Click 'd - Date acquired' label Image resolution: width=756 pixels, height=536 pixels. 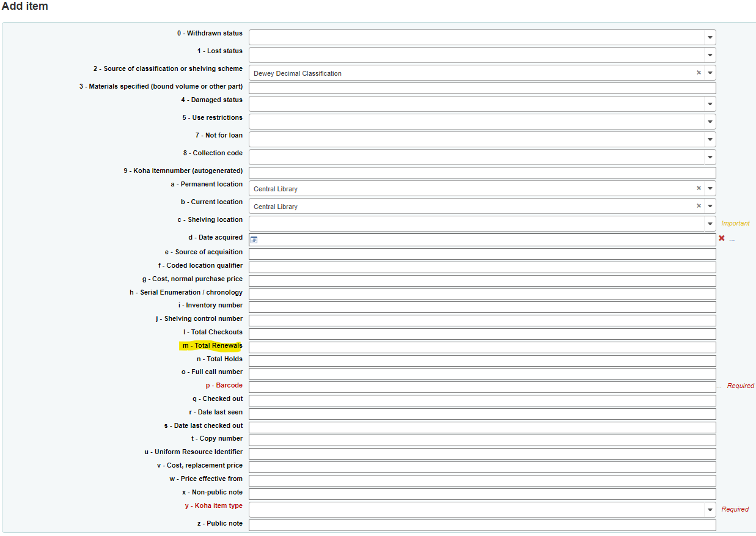[216, 238]
